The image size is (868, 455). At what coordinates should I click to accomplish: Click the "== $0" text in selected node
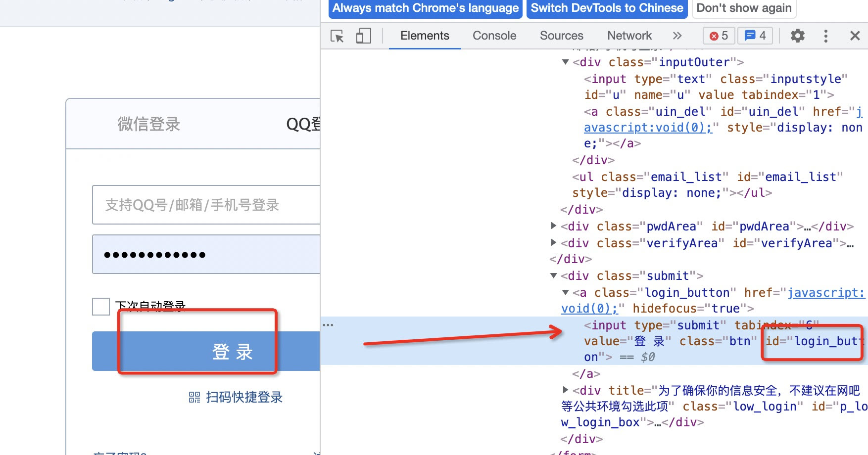click(637, 357)
